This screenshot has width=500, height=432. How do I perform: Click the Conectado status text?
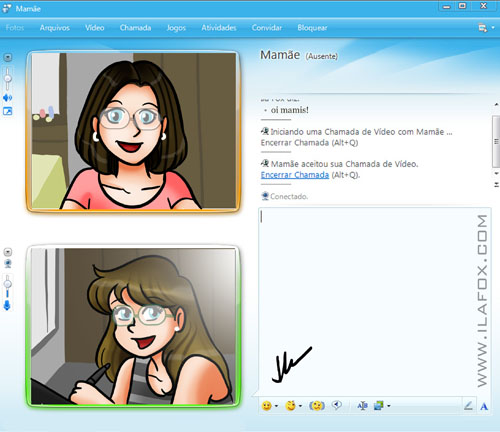pyautogui.click(x=289, y=197)
